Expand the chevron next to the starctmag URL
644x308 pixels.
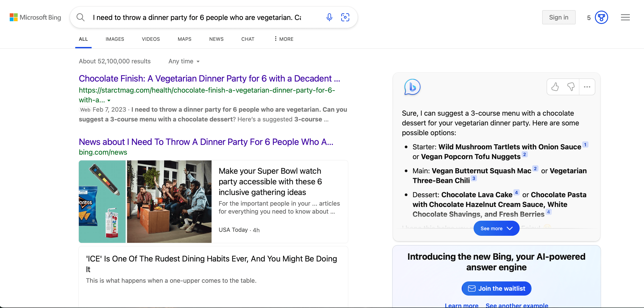pos(109,100)
